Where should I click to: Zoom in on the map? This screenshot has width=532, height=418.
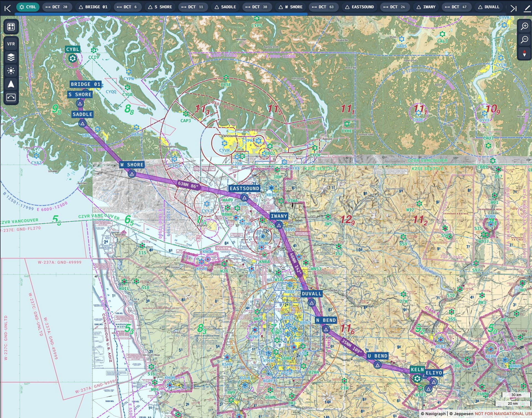coord(524,26)
